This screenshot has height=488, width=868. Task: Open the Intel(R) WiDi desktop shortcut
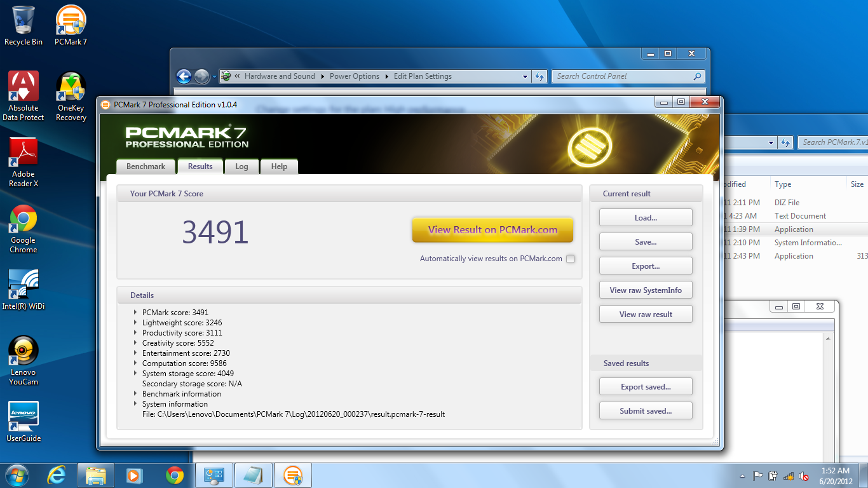pyautogui.click(x=24, y=290)
